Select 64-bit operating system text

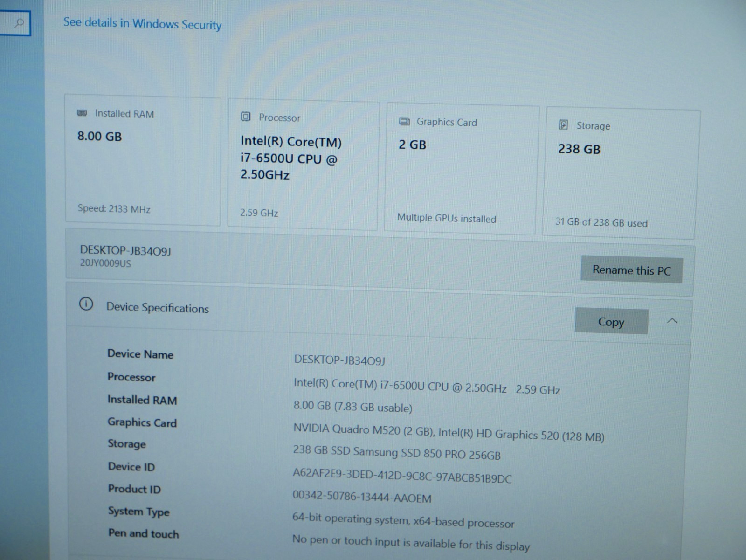(x=403, y=520)
